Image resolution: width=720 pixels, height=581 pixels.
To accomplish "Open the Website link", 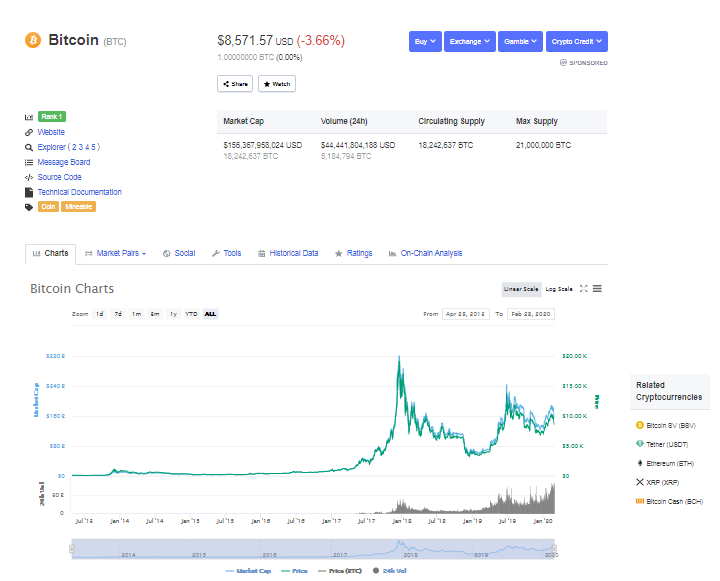I will pos(51,132).
